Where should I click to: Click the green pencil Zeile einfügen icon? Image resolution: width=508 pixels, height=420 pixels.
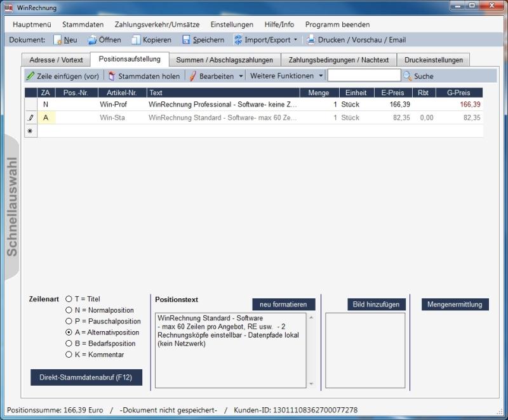[x=30, y=76]
